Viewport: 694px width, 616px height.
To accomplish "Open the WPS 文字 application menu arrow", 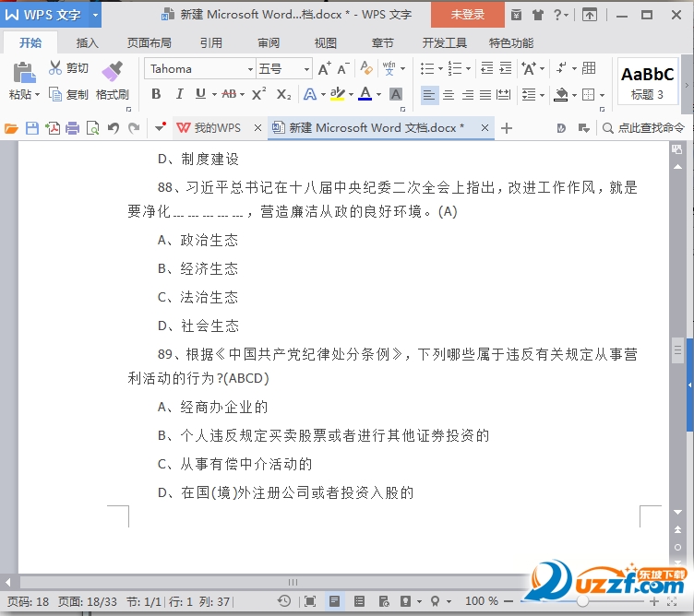I will (x=95, y=15).
